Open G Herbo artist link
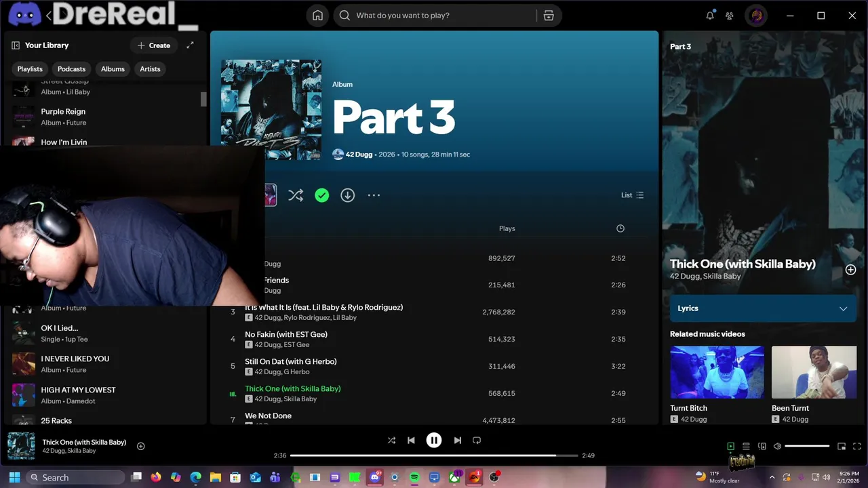Viewport: 868px width, 488px height. (296, 372)
